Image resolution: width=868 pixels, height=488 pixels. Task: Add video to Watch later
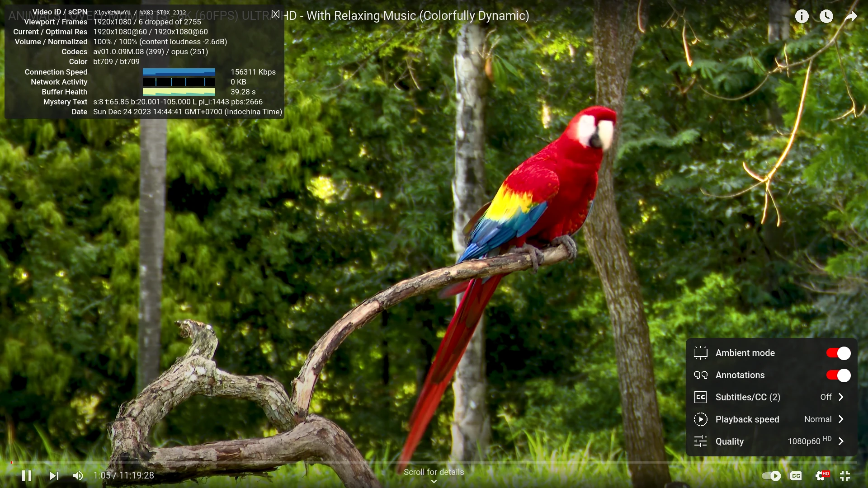[826, 16]
